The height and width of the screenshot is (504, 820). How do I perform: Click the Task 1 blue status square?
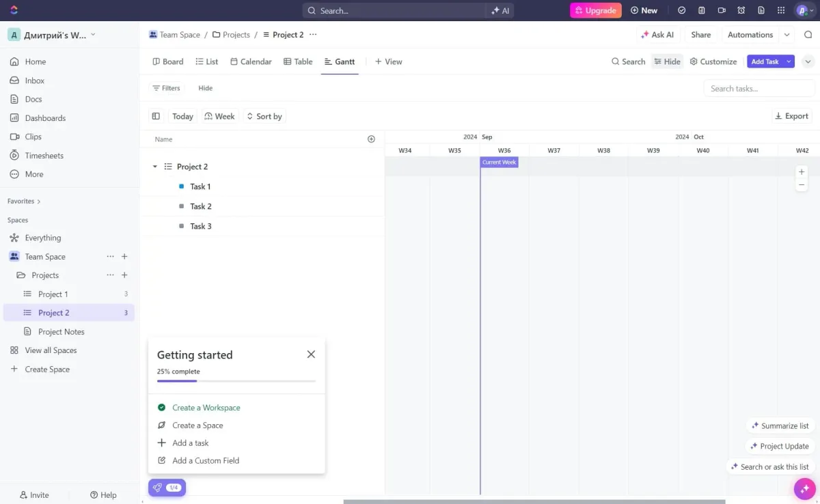click(181, 186)
